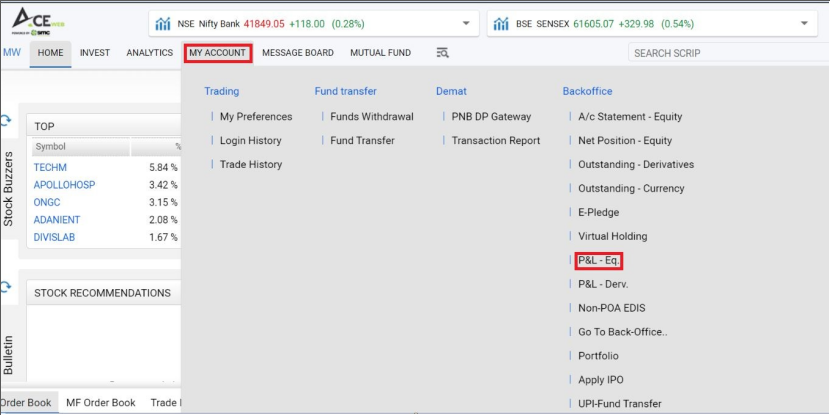Viewport: 830px width, 415px height.
Task: Open Portfolio under Backoffice
Action: 598,356
